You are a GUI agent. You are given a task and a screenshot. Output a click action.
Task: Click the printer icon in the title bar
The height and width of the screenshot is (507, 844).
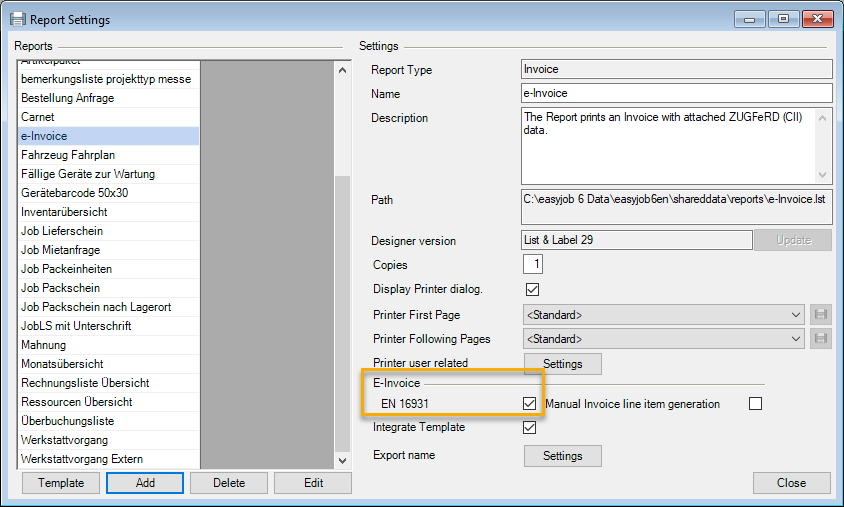pos(18,19)
